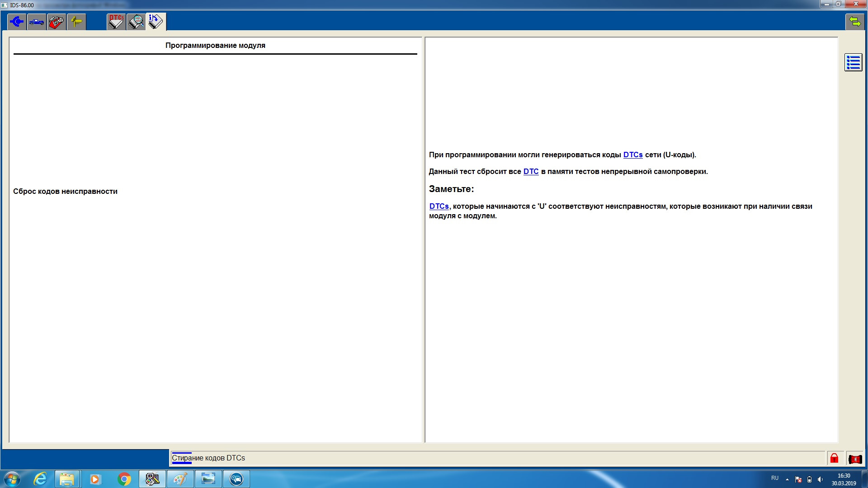The height and width of the screenshot is (488, 868).
Task: Select the file explorer taskbar icon
Action: click(67, 479)
